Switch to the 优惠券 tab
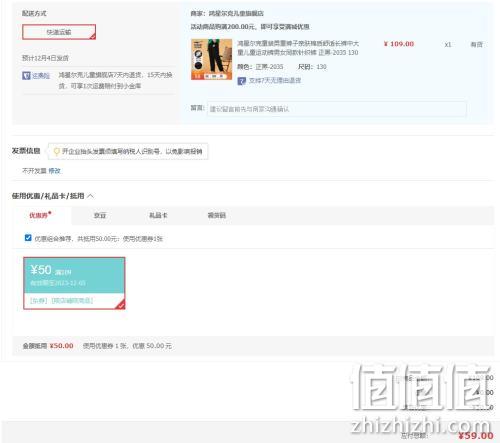500x443 pixels. coord(40,215)
